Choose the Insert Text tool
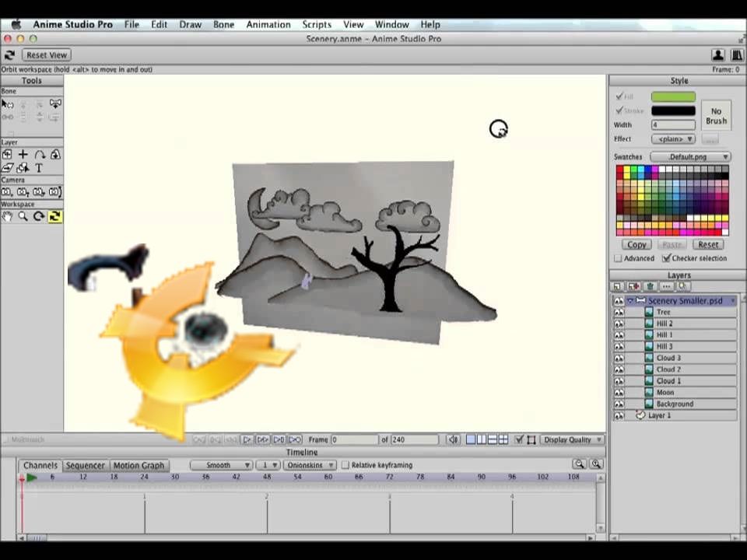This screenshot has height=560, width=747. 39,168
